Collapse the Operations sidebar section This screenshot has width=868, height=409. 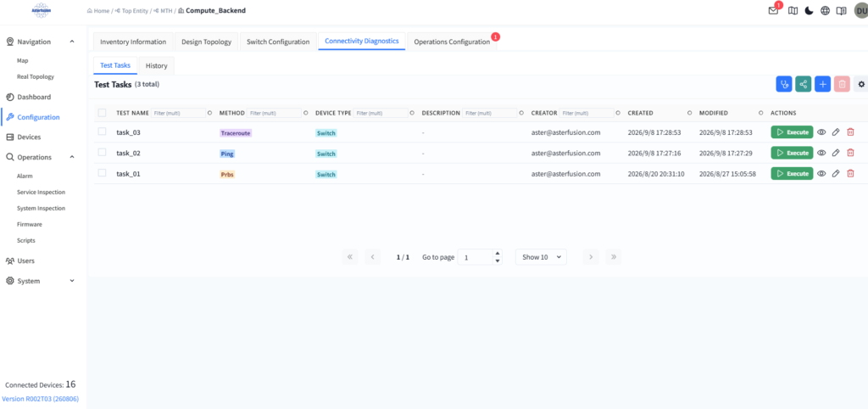tap(72, 157)
